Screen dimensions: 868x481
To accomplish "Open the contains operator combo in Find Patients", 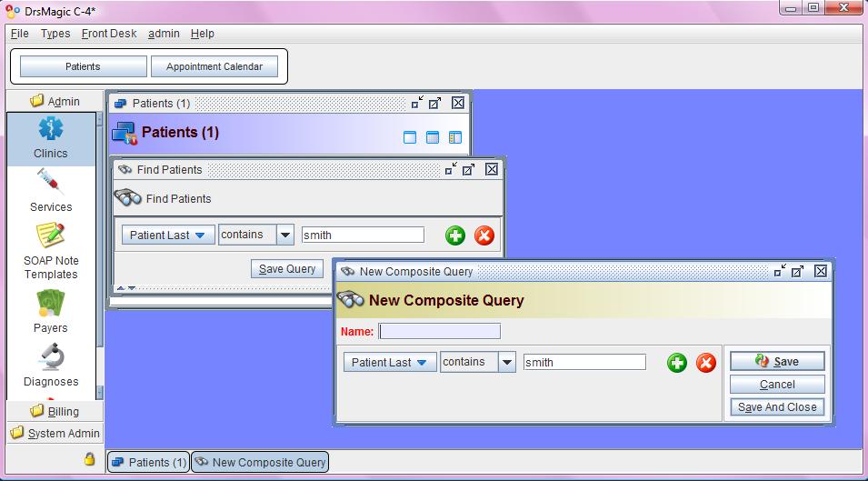I will tap(284, 235).
